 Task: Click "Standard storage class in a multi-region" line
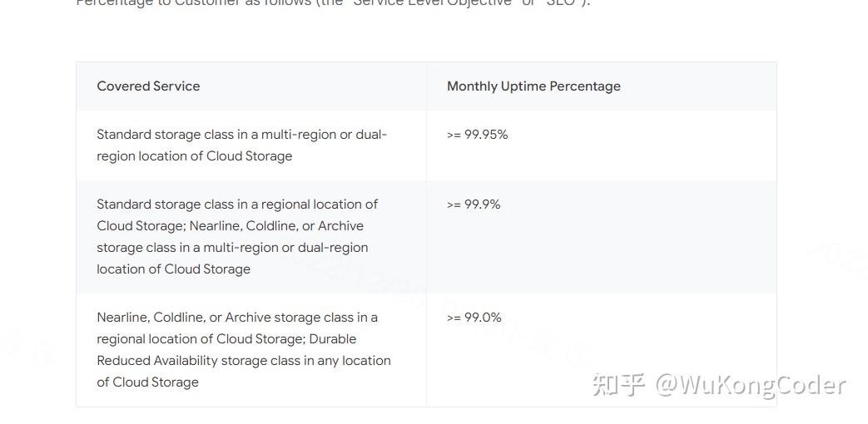click(x=241, y=135)
